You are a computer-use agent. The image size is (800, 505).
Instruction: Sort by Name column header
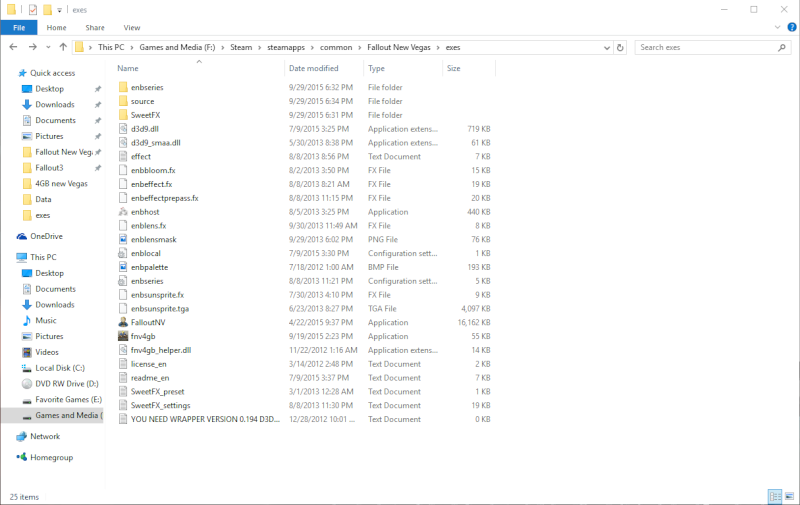pos(128,68)
